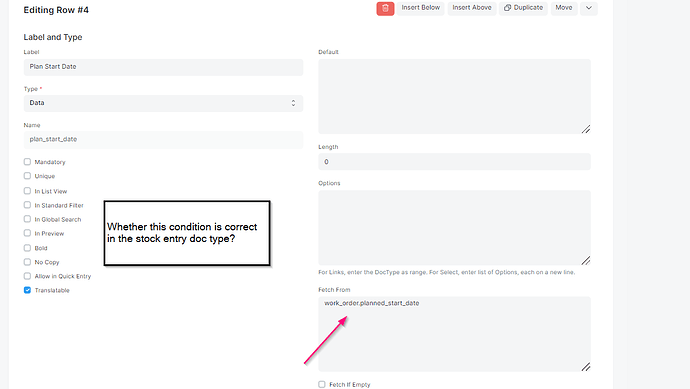The image size is (690, 389).
Task: Click the Label input field
Action: pos(163,67)
